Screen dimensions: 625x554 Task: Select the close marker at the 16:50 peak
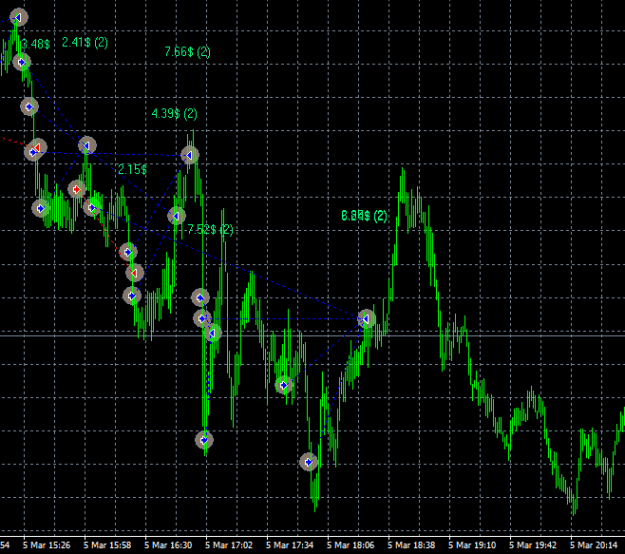click(x=189, y=155)
